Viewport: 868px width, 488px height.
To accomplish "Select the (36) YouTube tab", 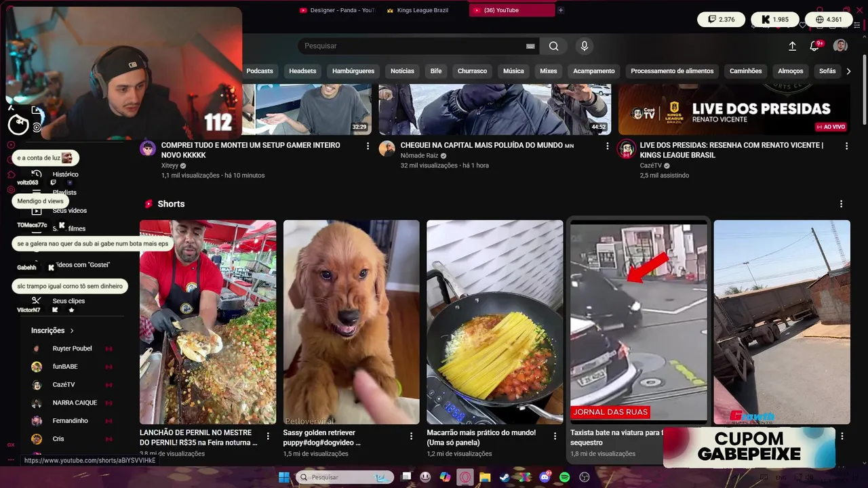I will pyautogui.click(x=512, y=10).
